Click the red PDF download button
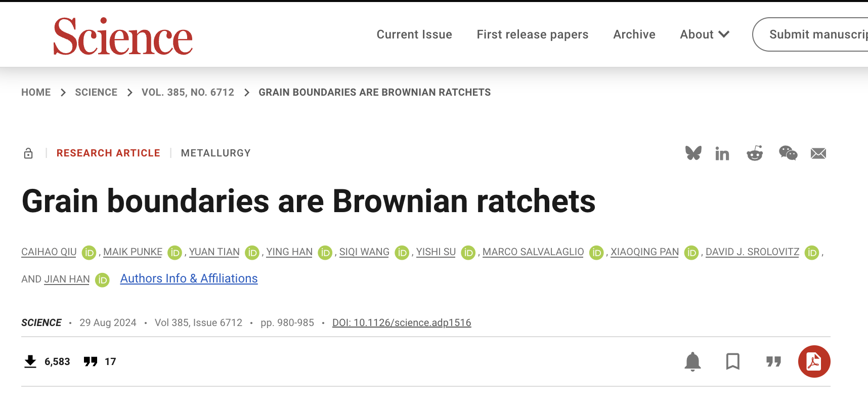 [814, 361]
